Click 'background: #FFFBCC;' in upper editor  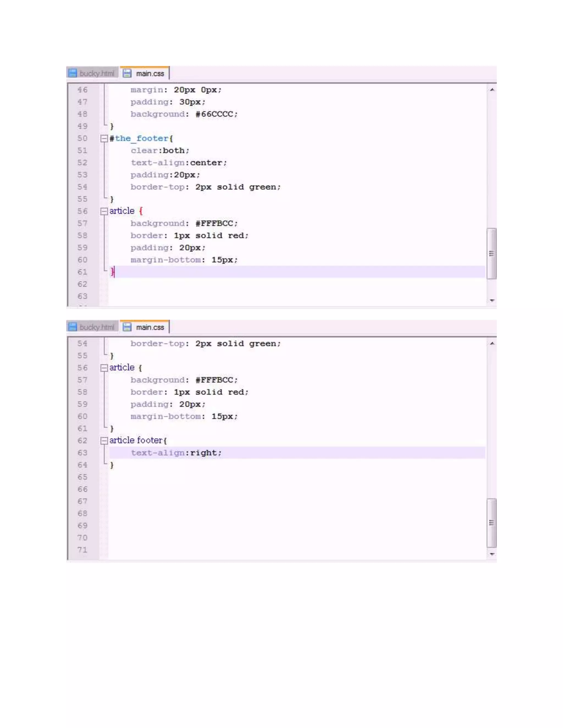pos(184,223)
